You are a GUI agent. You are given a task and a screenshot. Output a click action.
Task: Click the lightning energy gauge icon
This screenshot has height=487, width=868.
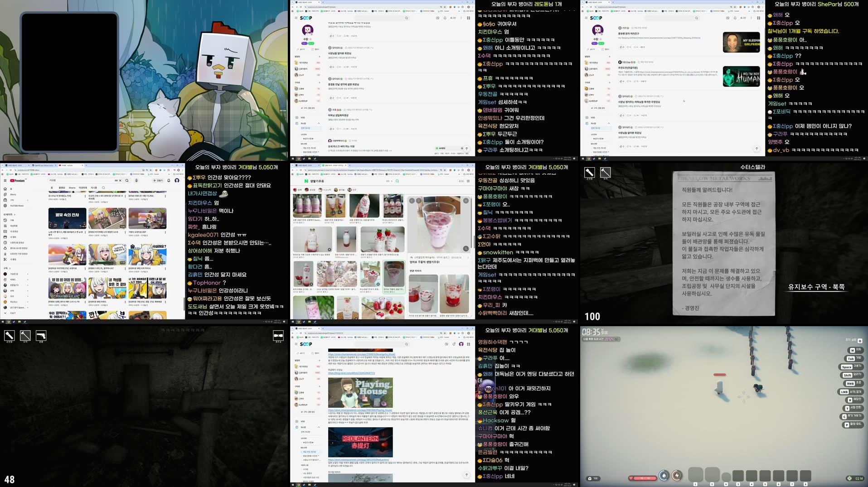point(677,475)
